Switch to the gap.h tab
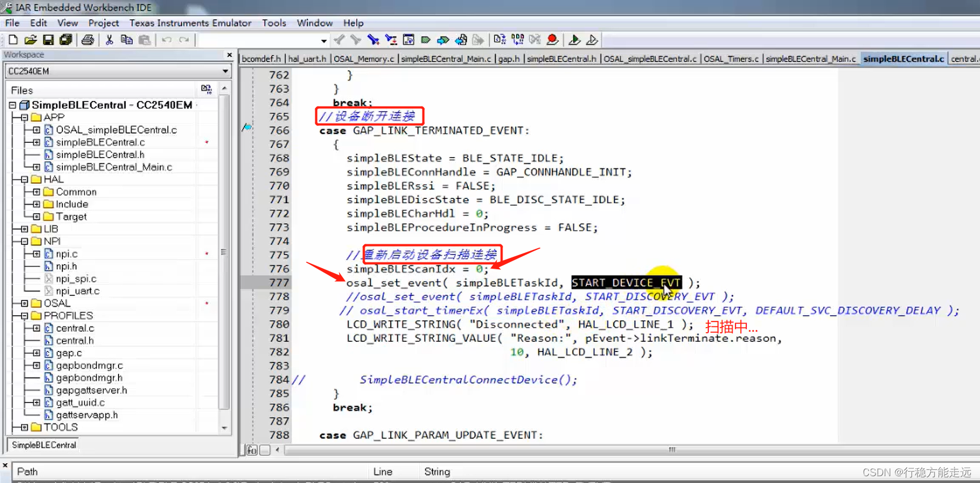This screenshot has width=980, height=483. click(x=509, y=59)
